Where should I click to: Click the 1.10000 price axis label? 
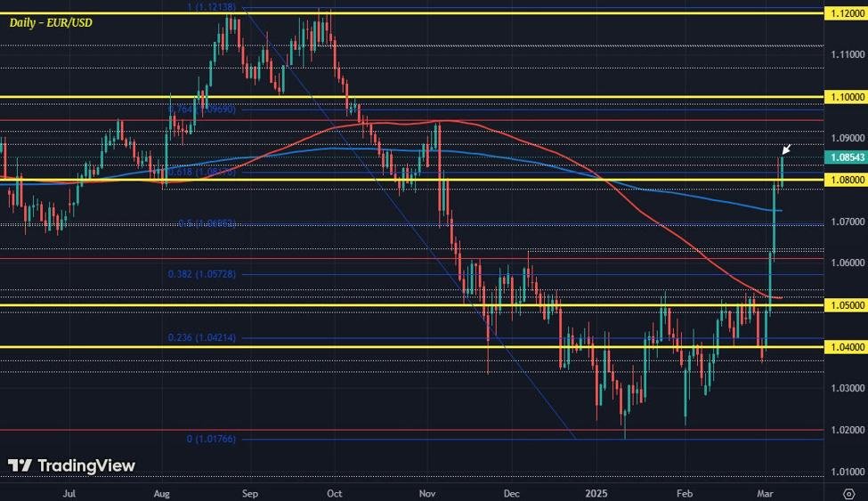point(842,96)
